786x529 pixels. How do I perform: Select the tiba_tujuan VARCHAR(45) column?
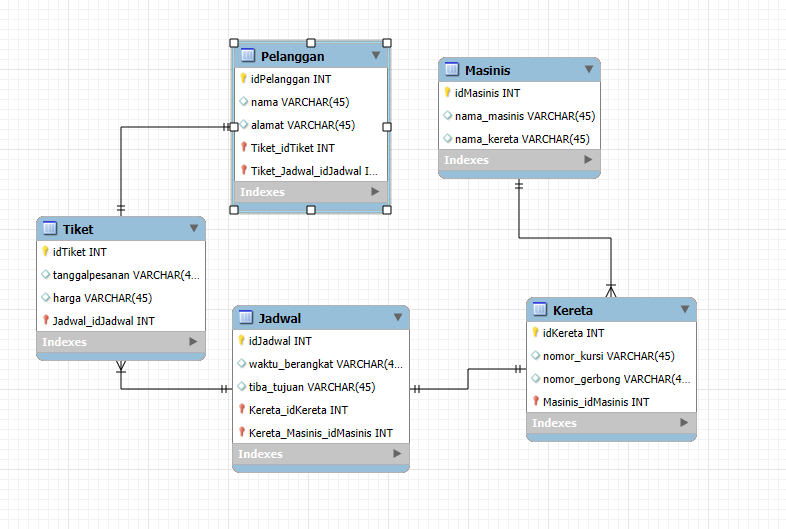click(x=321, y=387)
